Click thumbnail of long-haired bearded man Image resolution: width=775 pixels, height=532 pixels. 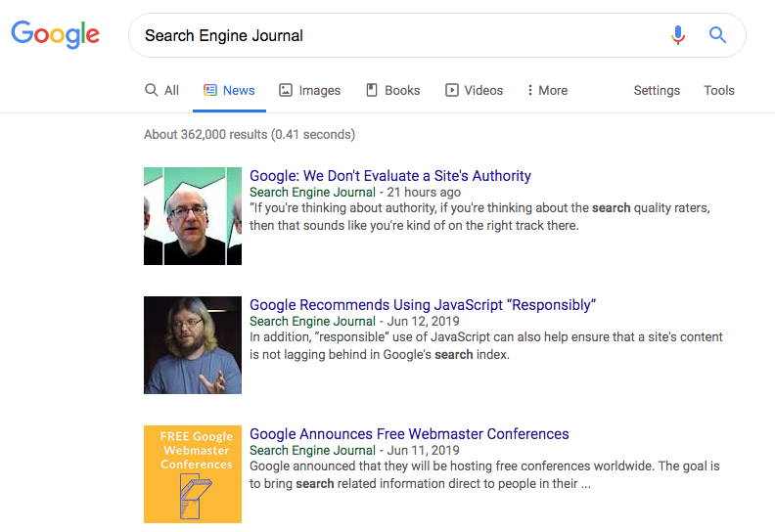193,345
